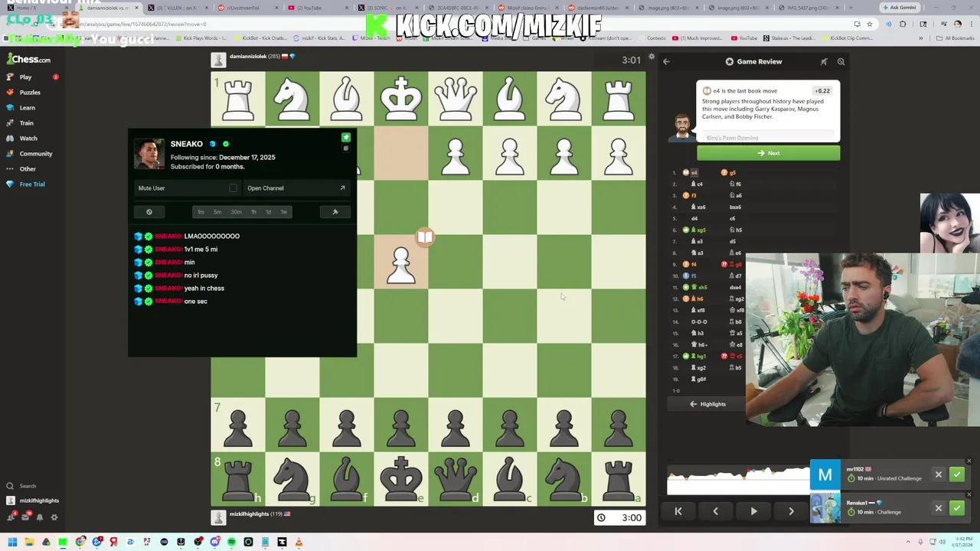Decline Renaius1 challenge
Viewport: 980px width, 551px height.
938,508
